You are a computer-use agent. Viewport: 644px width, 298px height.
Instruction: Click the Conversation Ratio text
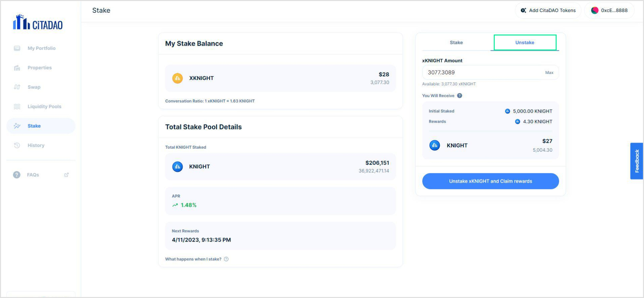click(210, 101)
